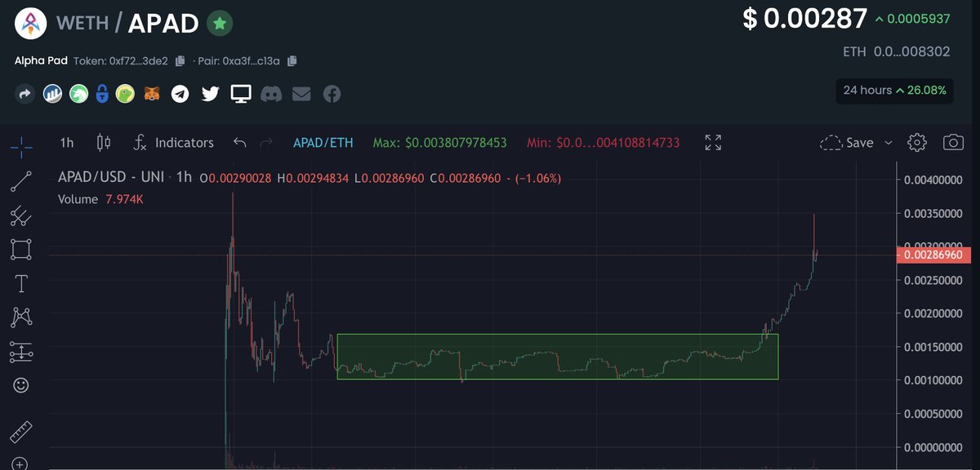Click the share arrow icon
980x470 pixels.
coord(24,94)
